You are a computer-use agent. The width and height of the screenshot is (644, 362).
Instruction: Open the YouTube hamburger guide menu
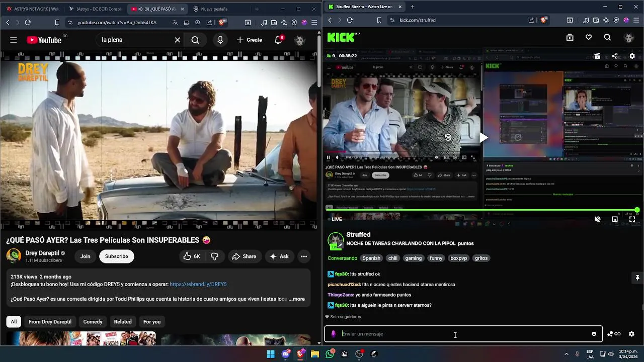click(x=14, y=40)
